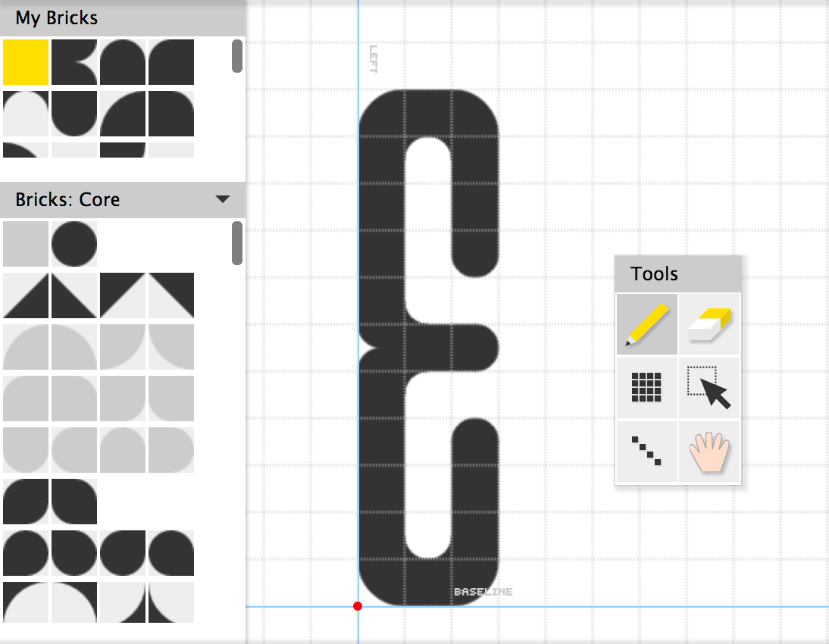This screenshot has height=644, width=829.
Task: Pick the diagonal line tool
Action: pyautogui.click(x=646, y=451)
